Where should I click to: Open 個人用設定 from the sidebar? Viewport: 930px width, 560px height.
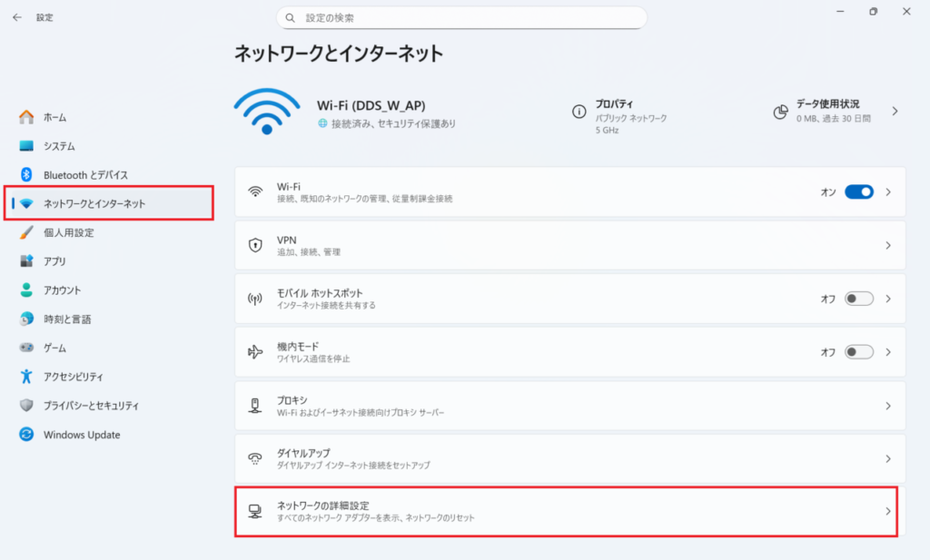click(x=68, y=232)
